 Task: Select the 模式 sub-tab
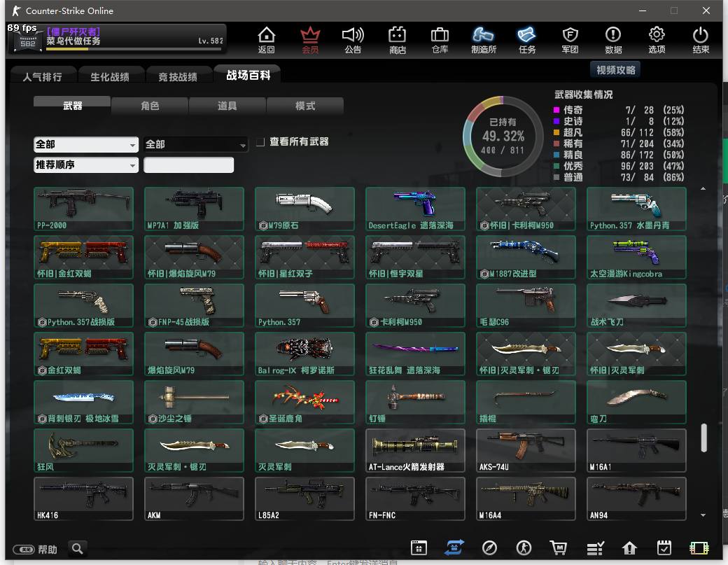[305, 106]
